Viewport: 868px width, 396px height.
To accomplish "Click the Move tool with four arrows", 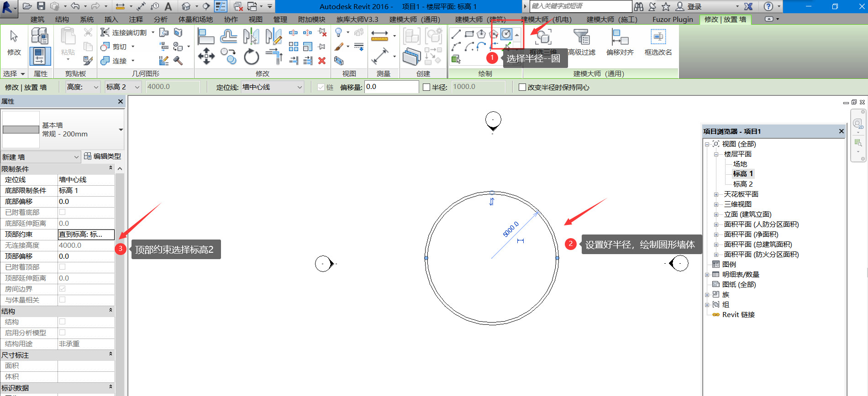I will pyautogui.click(x=206, y=57).
